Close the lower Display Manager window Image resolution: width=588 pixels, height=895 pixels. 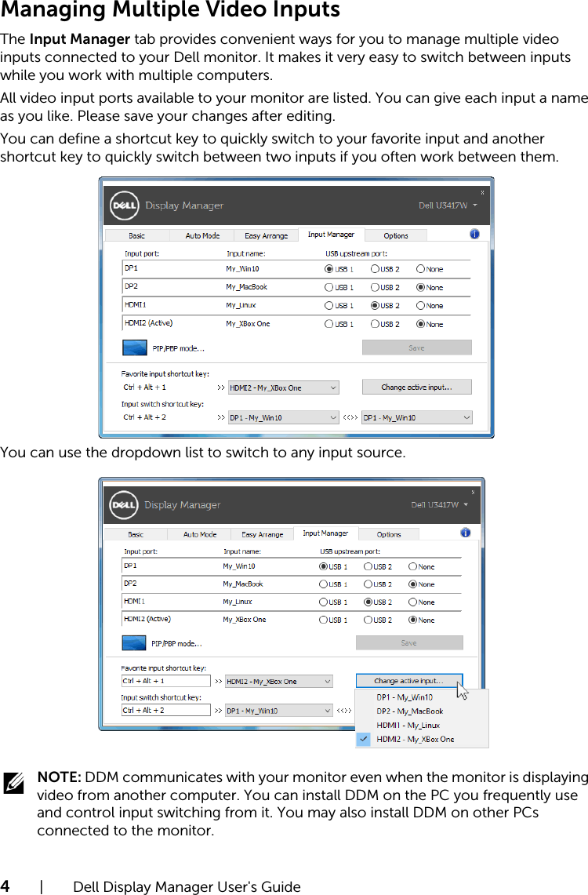[473, 492]
